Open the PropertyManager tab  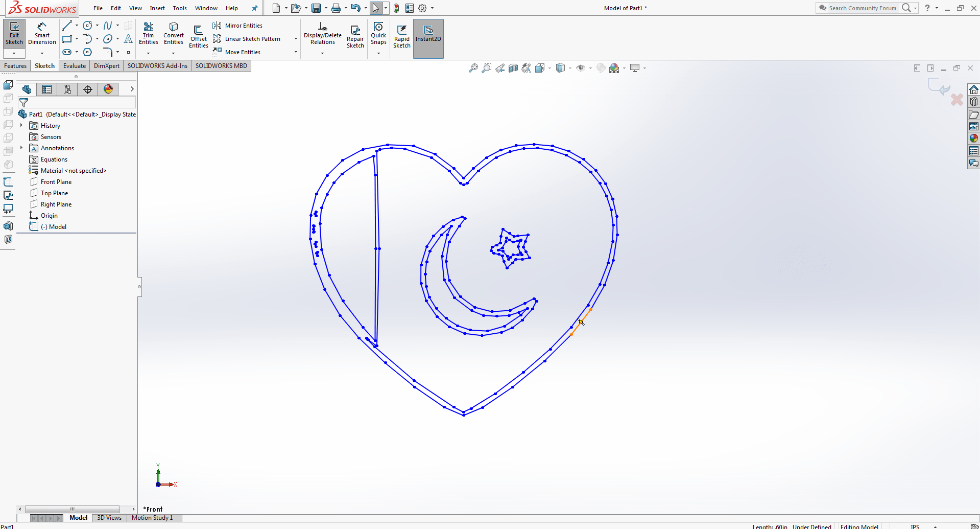click(x=47, y=89)
